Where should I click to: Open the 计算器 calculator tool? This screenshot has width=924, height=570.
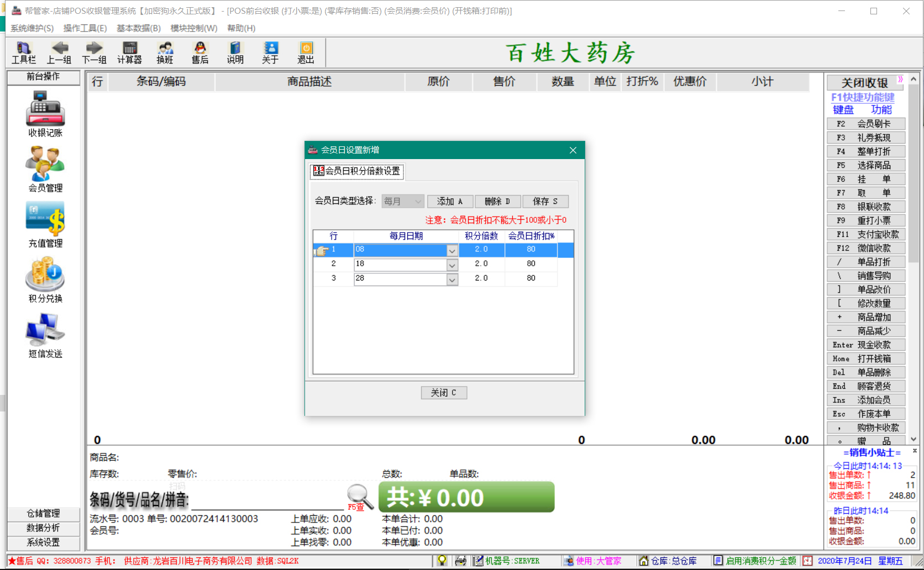coord(129,52)
